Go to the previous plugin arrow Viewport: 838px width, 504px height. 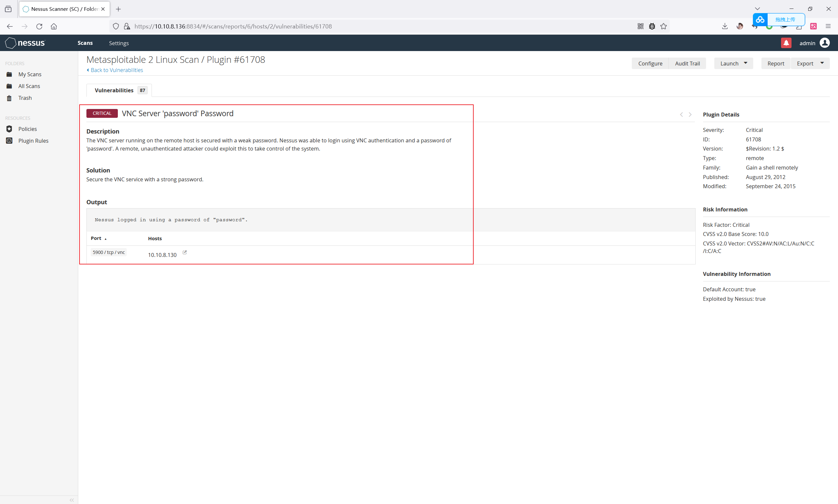point(682,115)
